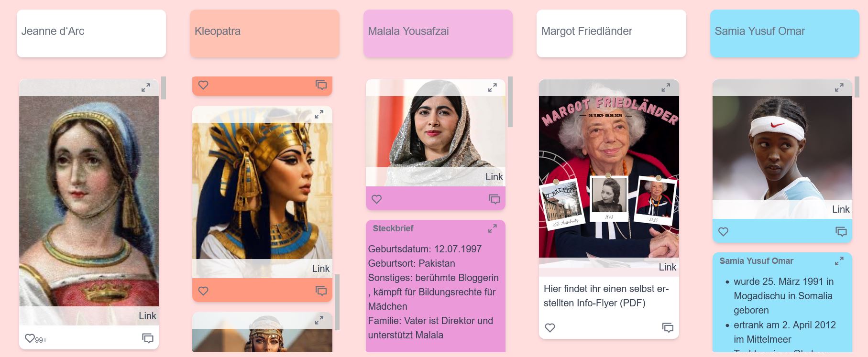
Task: Open comments on Margot Friedländer flyer post
Action: click(x=668, y=327)
